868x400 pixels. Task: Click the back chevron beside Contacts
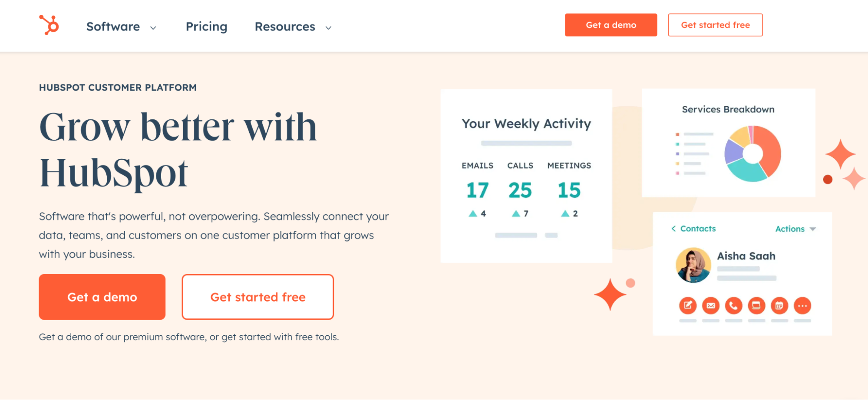pos(674,228)
